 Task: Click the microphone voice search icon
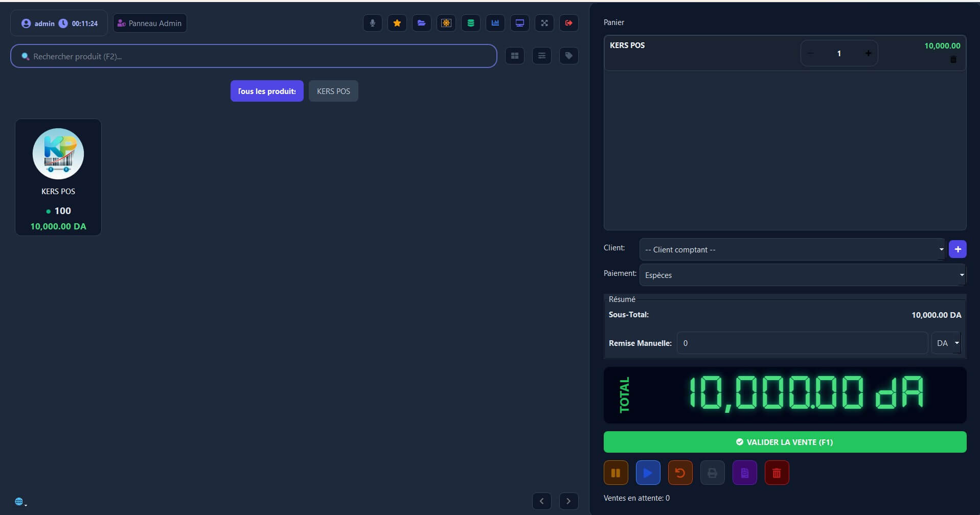(372, 23)
